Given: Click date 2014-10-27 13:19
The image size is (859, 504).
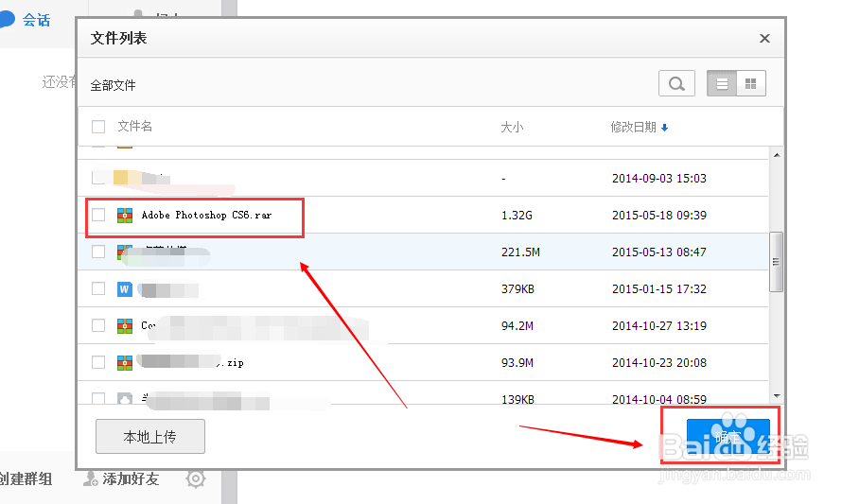Looking at the screenshot, I should pos(659,326).
